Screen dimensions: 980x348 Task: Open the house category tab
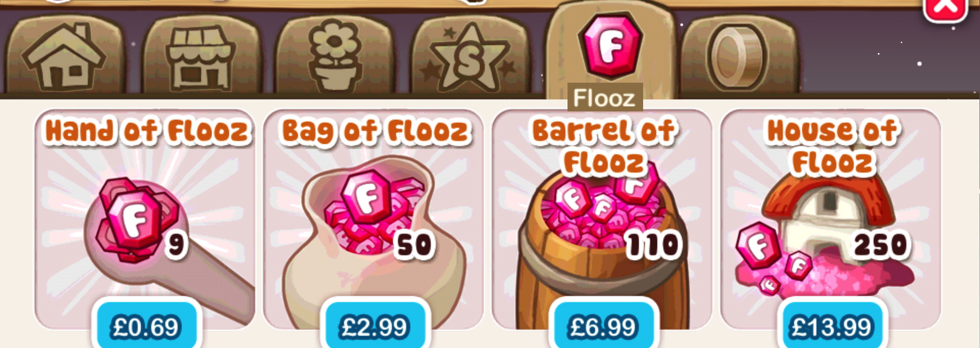[64, 55]
